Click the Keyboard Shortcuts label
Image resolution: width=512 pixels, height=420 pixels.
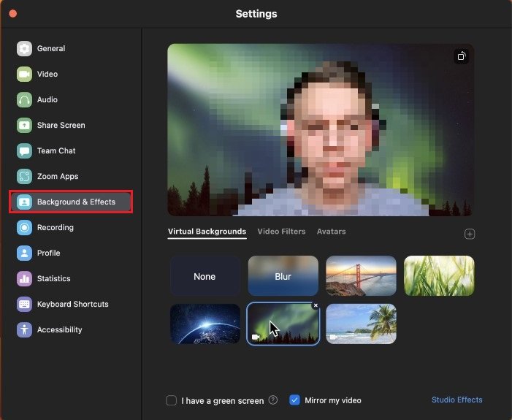tap(73, 304)
